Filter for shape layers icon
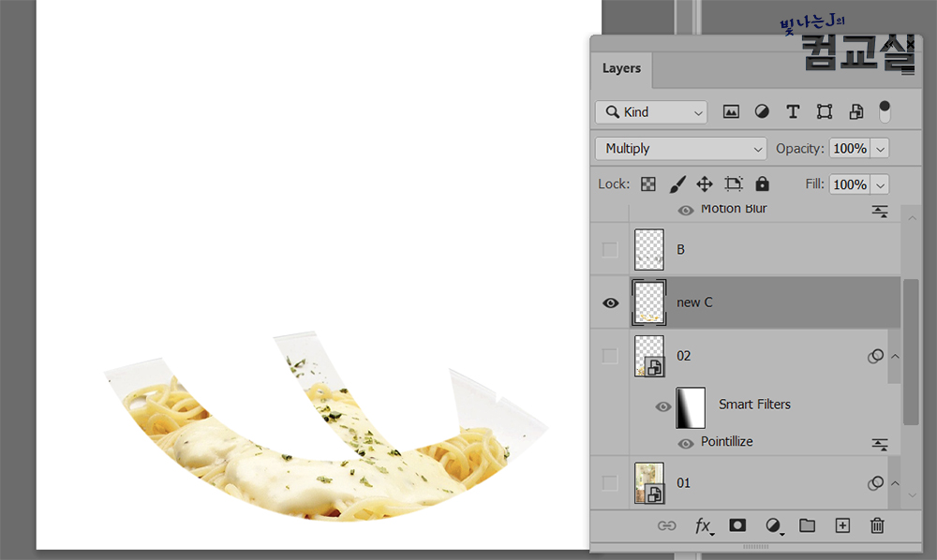Screen dimensions: 937x560 click(825, 111)
